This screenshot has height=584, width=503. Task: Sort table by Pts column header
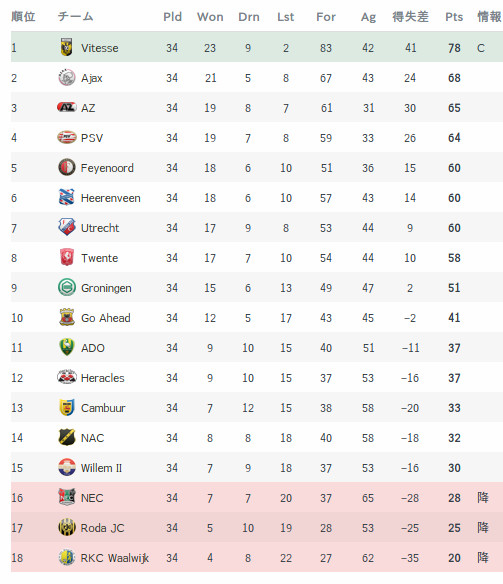(454, 17)
